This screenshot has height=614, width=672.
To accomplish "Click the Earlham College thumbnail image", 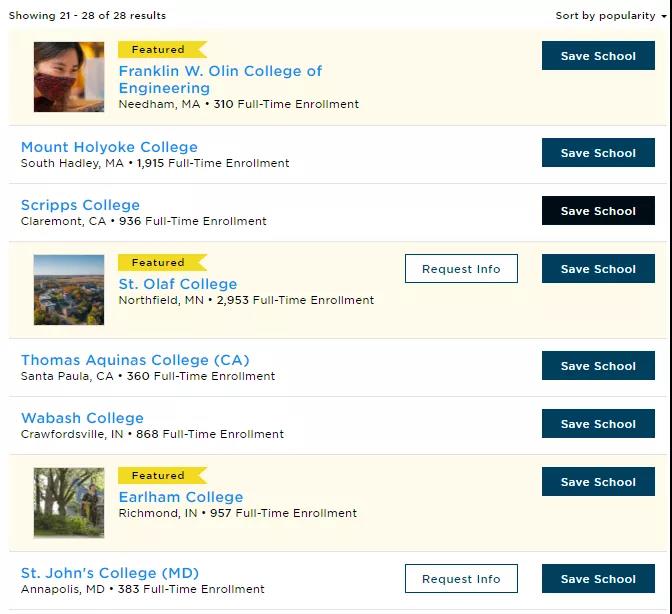I will (x=69, y=503).
